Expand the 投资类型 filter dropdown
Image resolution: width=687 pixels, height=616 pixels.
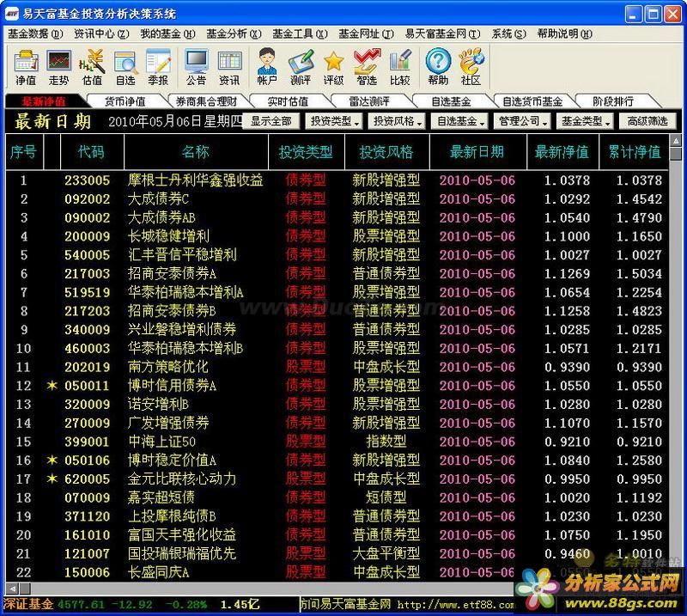click(334, 121)
